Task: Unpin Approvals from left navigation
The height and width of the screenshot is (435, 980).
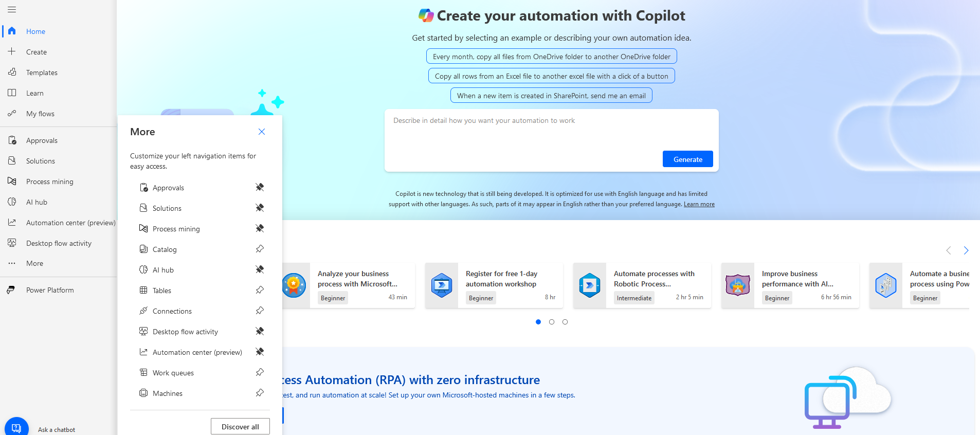Action: tap(260, 187)
